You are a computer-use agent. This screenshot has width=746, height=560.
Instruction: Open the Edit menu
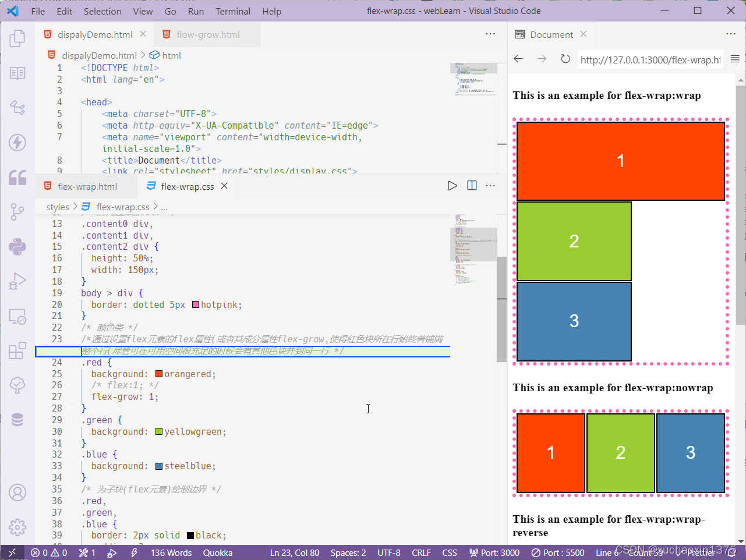tap(65, 11)
